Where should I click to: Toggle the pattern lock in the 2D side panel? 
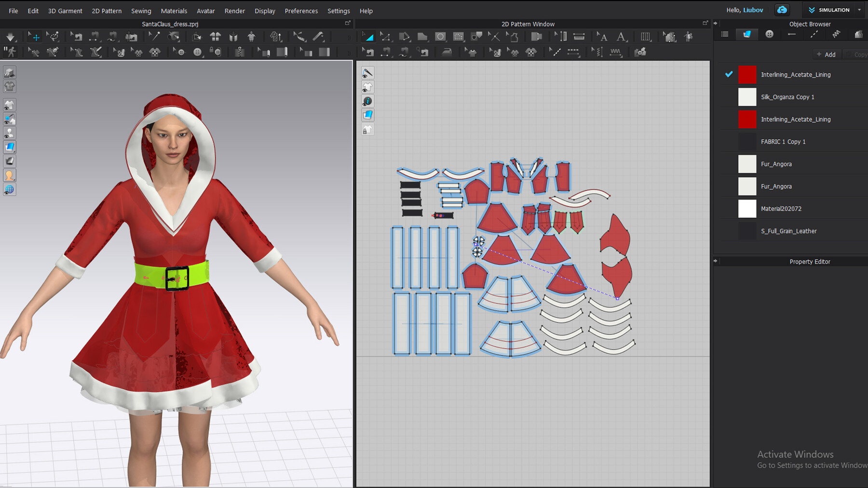[x=367, y=129]
